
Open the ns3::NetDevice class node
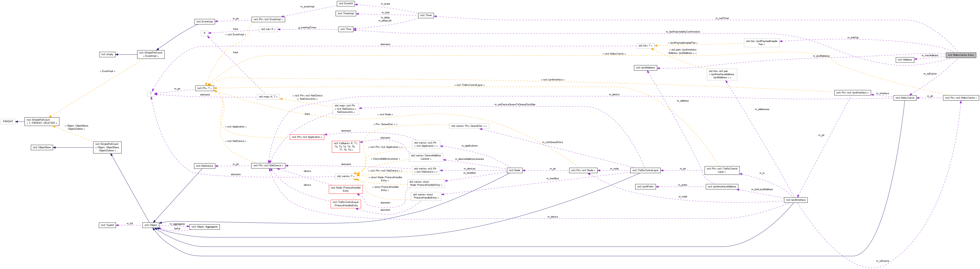204,166
